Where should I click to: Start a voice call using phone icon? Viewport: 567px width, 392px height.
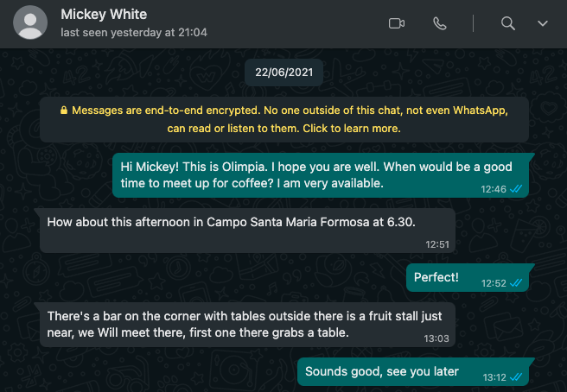coord(440,24)
